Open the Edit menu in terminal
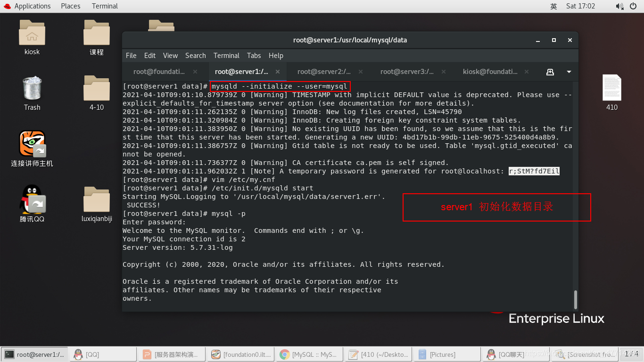Viewport: 644px width, 362px height. [150, 55]
